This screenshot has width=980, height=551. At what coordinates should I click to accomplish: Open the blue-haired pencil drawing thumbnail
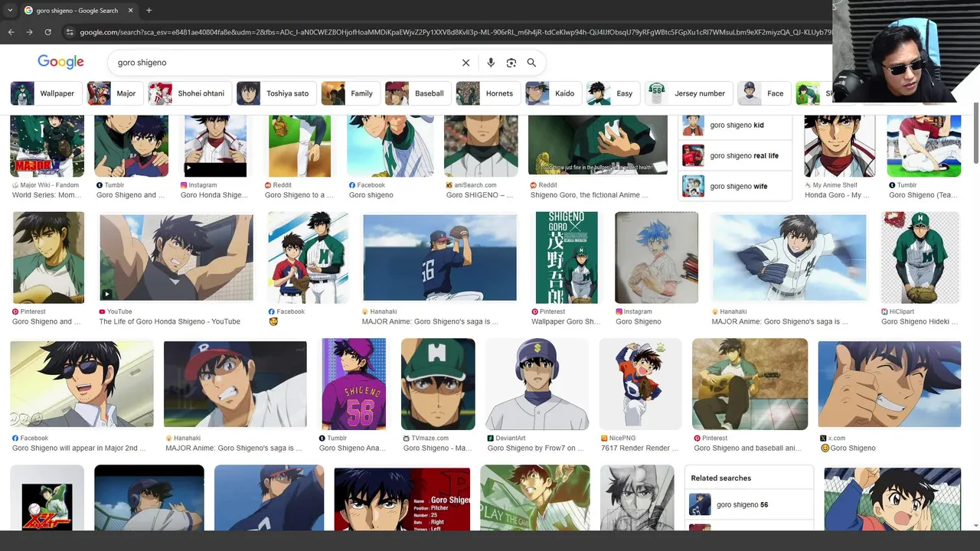656,258
